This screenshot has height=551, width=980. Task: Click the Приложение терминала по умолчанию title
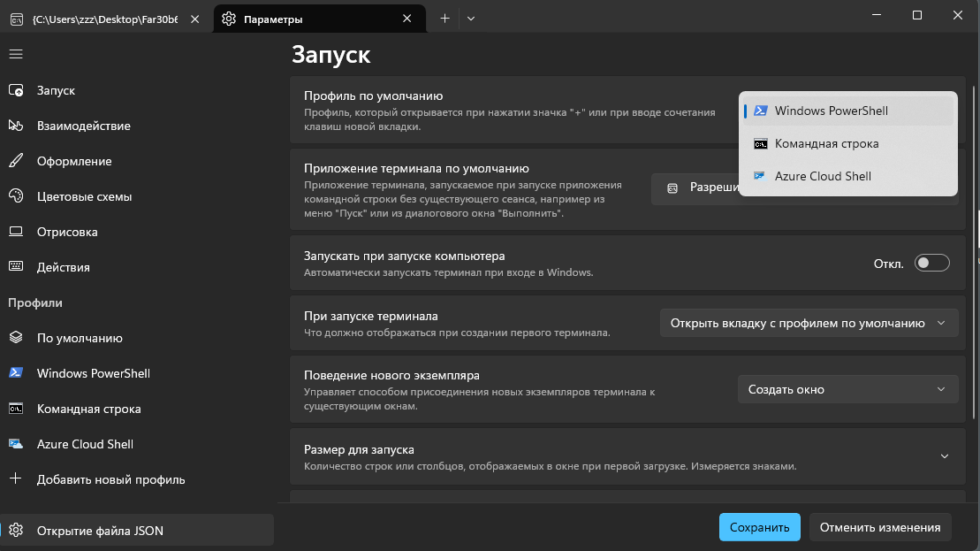pos(416,168)
